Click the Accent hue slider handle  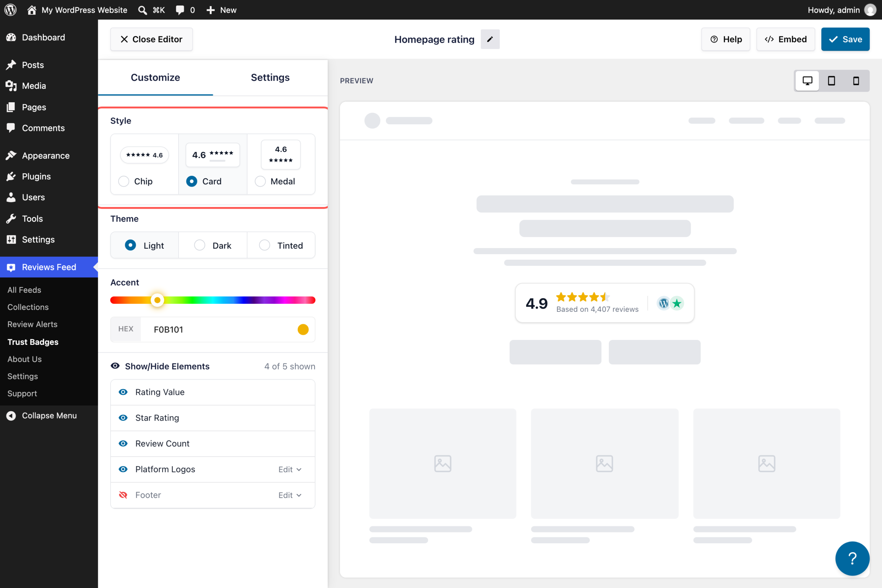click(157, 300)
